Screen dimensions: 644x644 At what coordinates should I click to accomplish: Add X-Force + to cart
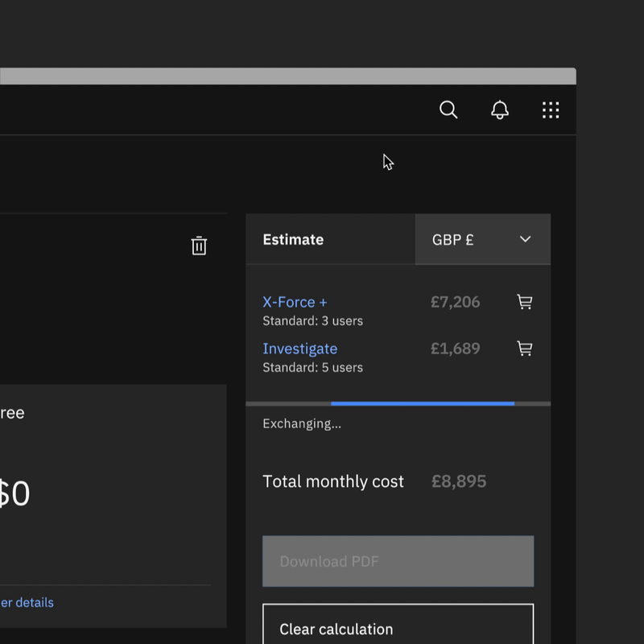pos(525,302)
